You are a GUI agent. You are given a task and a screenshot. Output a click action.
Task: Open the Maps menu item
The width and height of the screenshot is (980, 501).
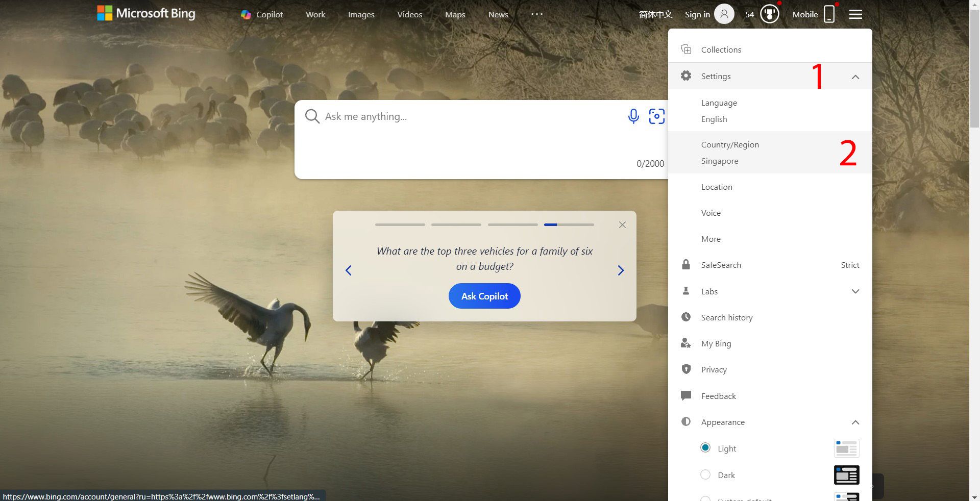455,14
